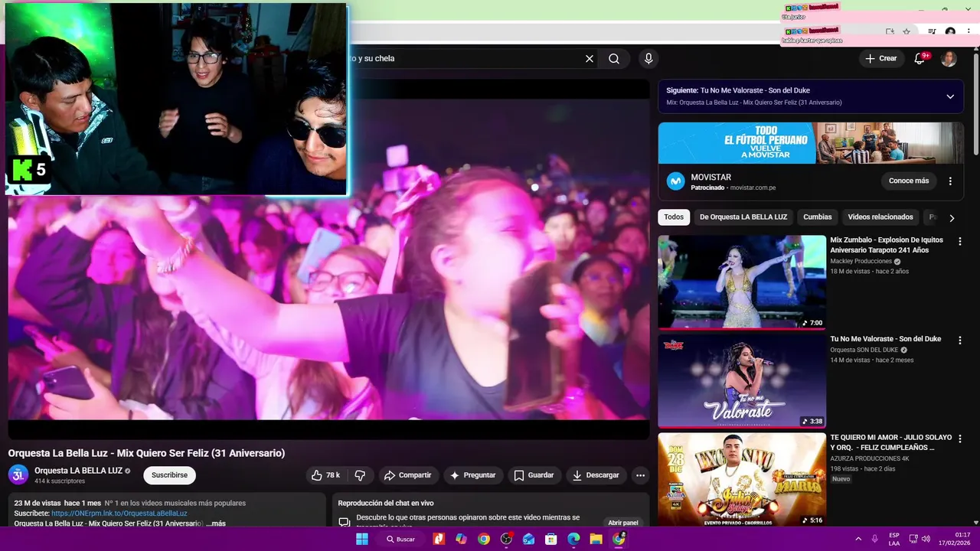980x551 pixels.
Task: Save video with Guardar button
Action: tap(534, 475)
